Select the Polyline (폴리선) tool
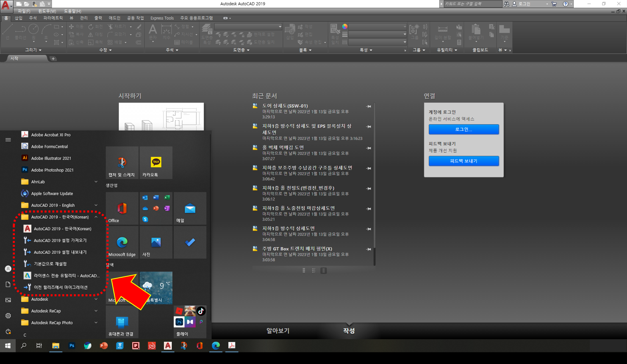The image size is (627, 364). tap(20, 32)
